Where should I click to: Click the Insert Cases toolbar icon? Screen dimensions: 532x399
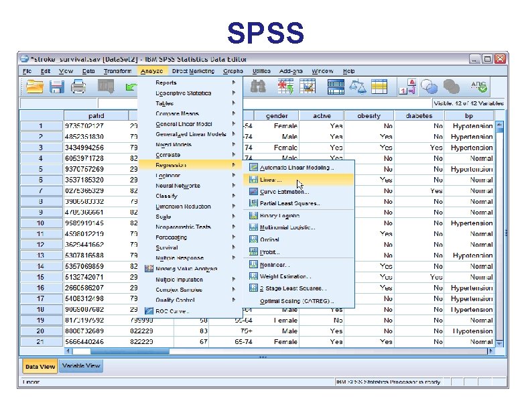285,87
